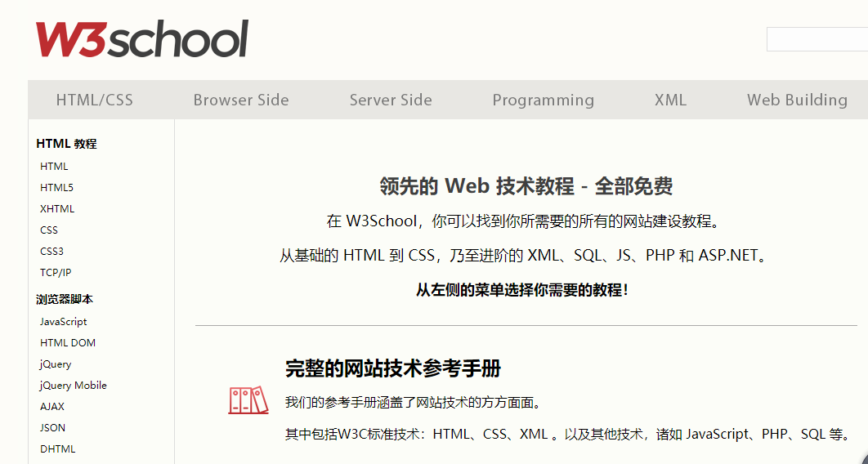Screen dimensions: 868x464
Task: Open the Server Side navigation tab
Action: [x=391, y=100]
